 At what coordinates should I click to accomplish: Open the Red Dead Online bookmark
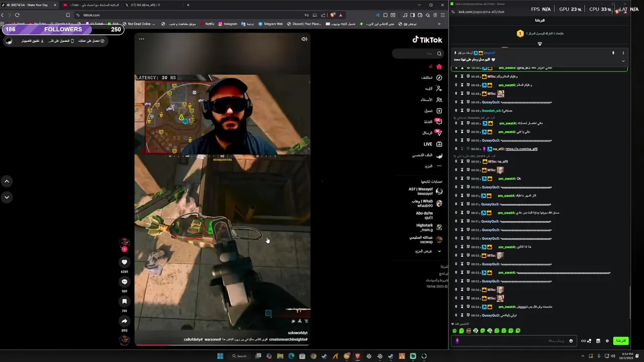[139, 24]
